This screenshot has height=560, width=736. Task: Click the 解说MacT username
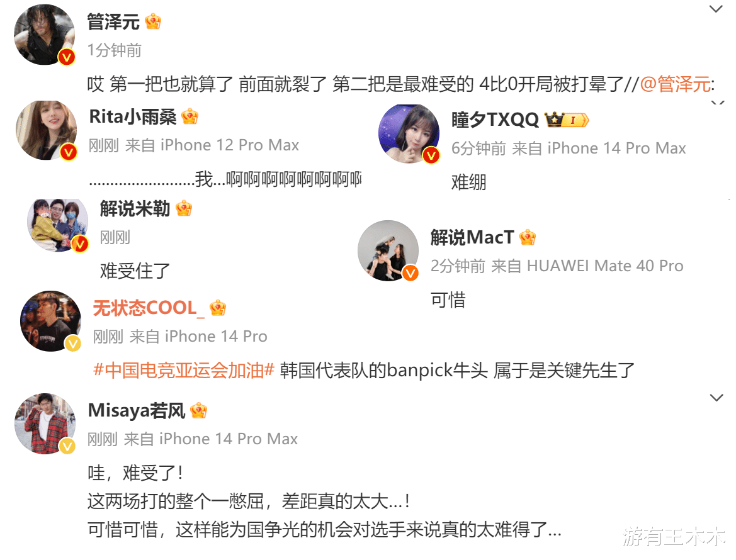point(472,237)
